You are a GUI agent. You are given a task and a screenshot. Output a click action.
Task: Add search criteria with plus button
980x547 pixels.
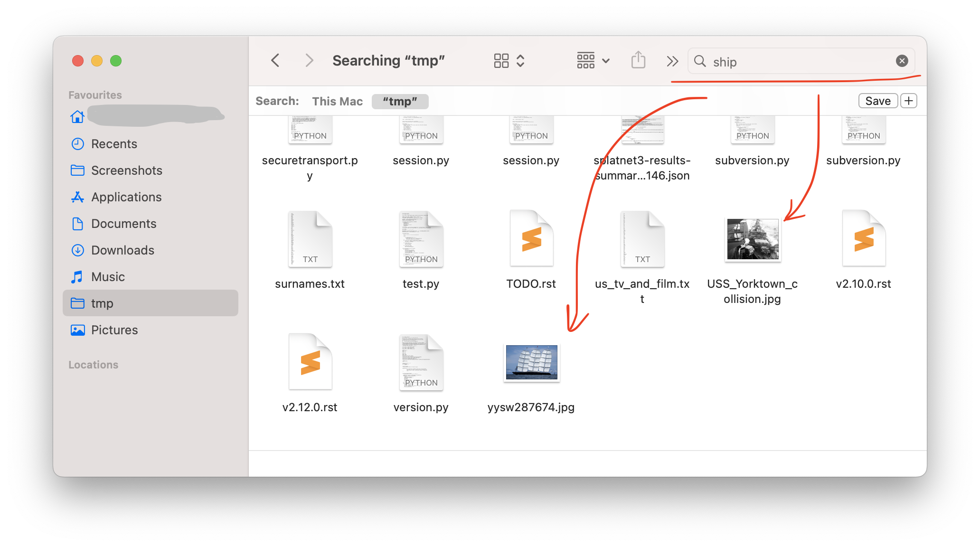pyautogui.click(x=908, y=101)
